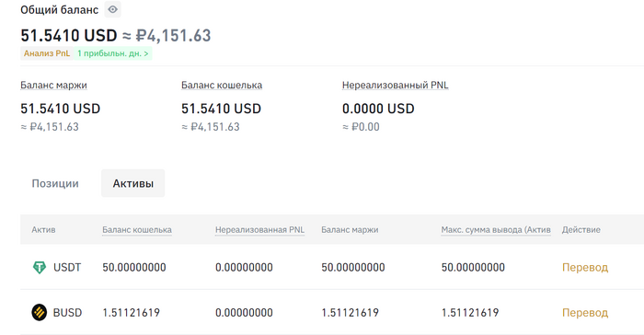This screenshot has width=644, height=335.
Task: Select the Активы tab
Action: click(133, 183)
